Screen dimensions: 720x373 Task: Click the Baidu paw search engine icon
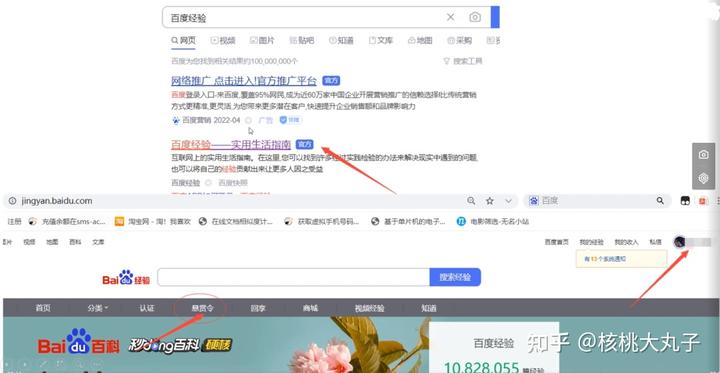tap(534, 201)
